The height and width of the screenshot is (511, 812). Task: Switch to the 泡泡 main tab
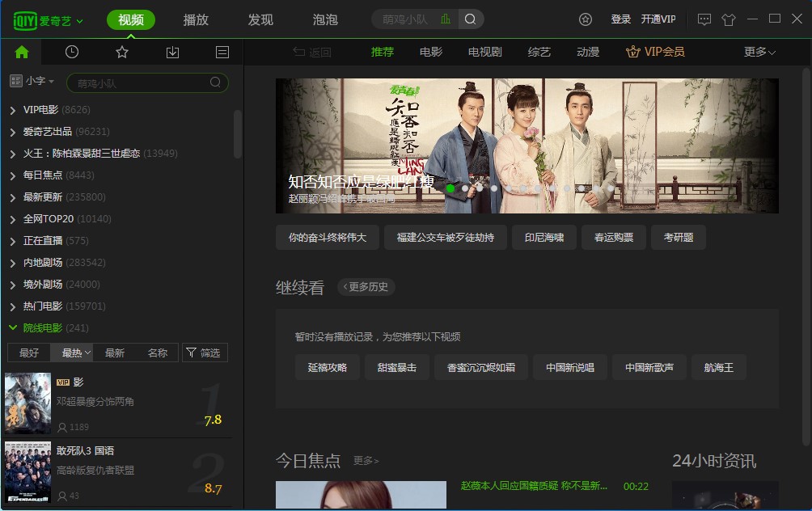[x=325, y=19]
